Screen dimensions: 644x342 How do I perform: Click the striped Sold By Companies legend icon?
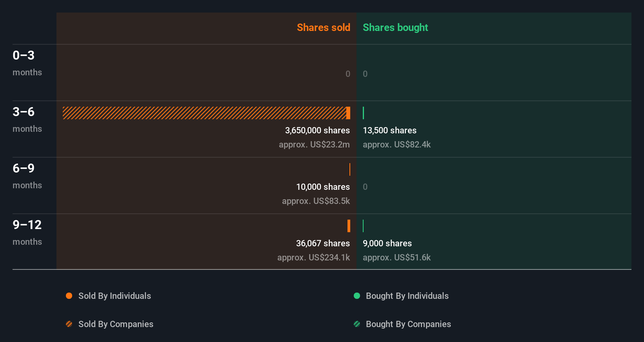coord(69,324)
